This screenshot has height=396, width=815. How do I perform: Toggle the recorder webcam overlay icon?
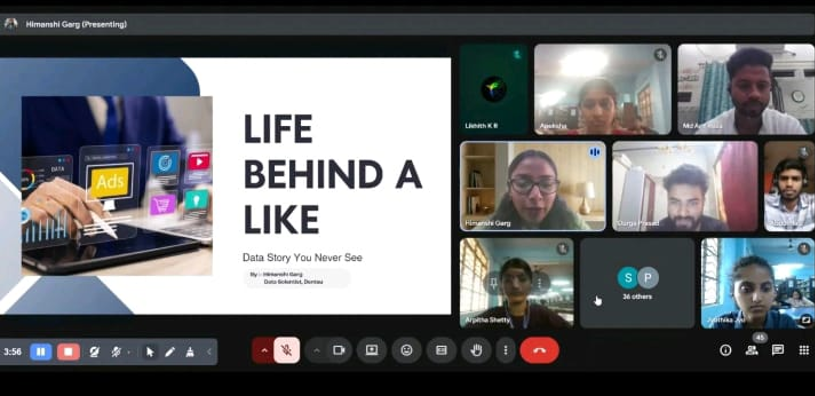click(94, 352)
